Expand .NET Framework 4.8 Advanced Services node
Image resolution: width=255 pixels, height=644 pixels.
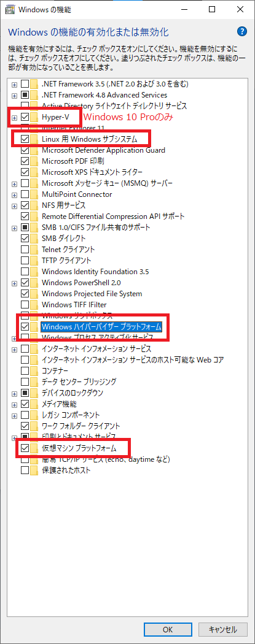(14, 96)
